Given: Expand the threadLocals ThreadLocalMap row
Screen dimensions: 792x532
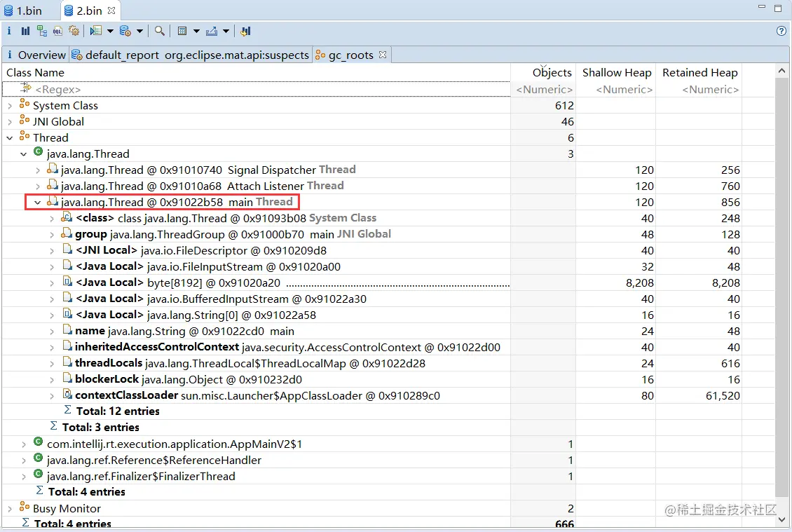Looking at the screenshot, I should tap(52, 364).
